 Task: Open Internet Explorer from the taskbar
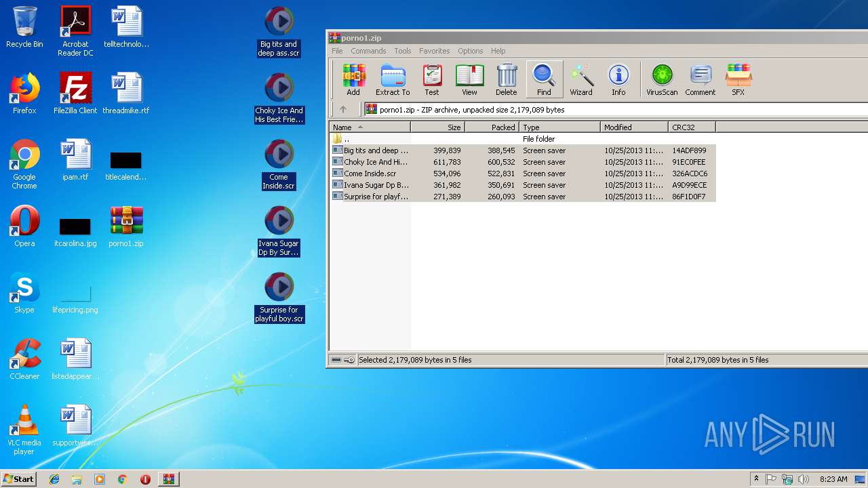(54, 479)
